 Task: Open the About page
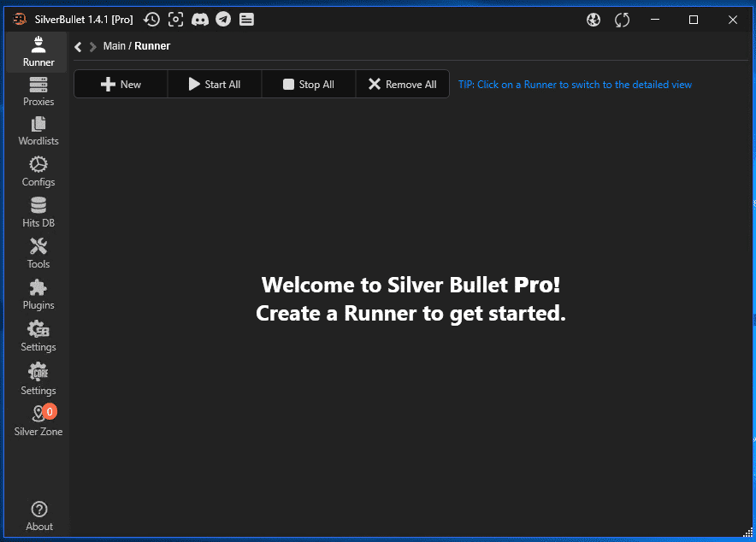[39, 516]
